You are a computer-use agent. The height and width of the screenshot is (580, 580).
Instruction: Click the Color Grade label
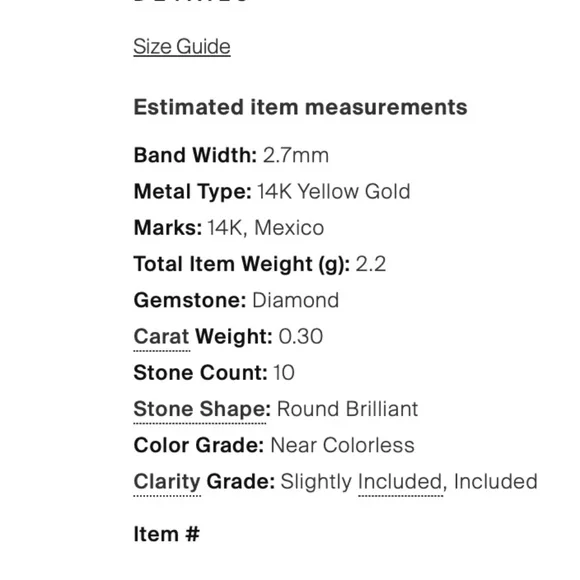coord(199,445)
